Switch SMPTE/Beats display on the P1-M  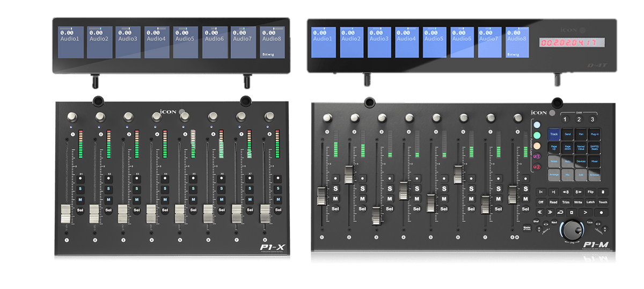[595, 148]
